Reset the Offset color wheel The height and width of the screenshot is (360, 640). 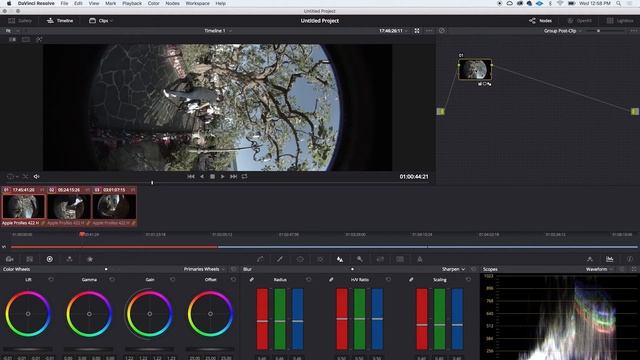point(233,280)
